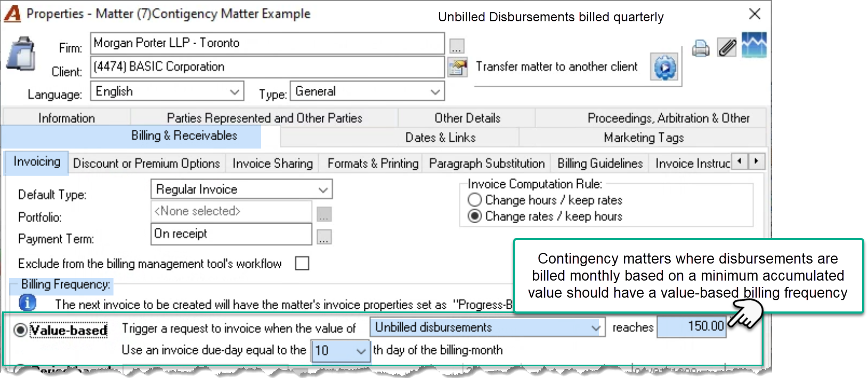The width and height of the screenshot is (868, 378).
Task: Click the Portfolio None selected field
Action: 231,211
